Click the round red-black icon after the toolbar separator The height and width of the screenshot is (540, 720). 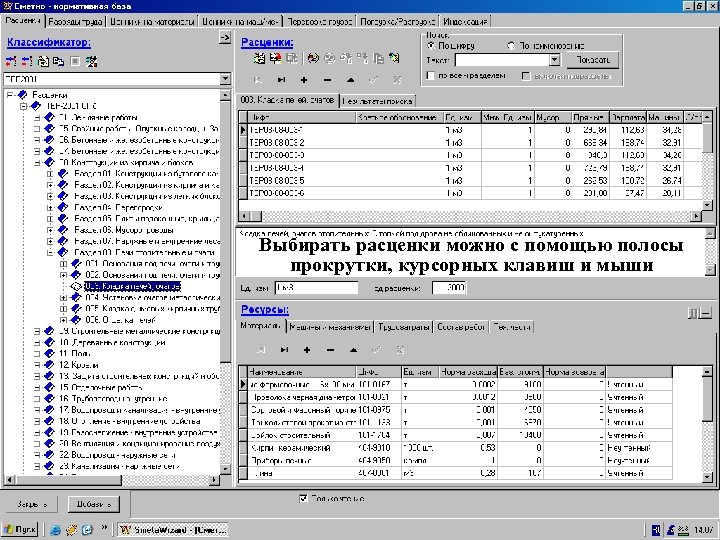pyautogui.click(x=314, y=58)
